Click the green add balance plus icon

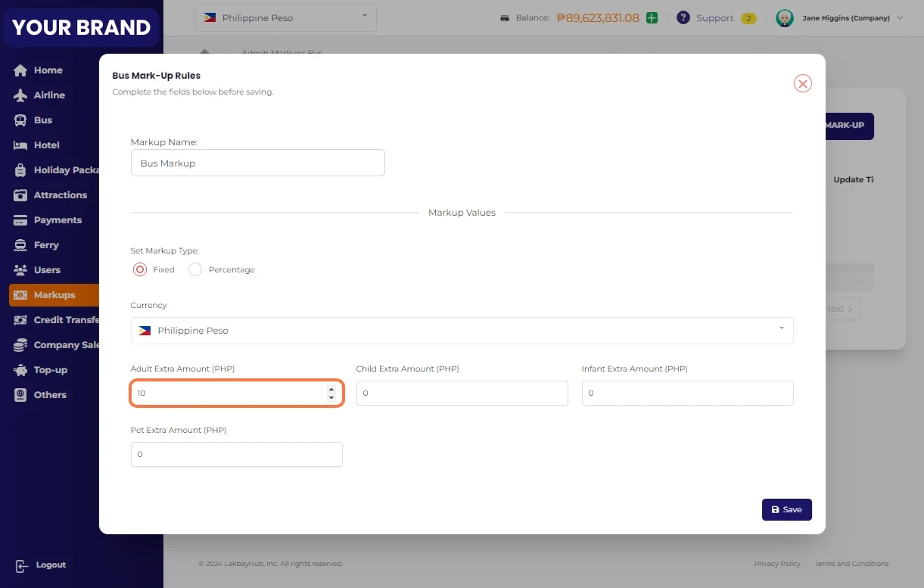[652, 17]
